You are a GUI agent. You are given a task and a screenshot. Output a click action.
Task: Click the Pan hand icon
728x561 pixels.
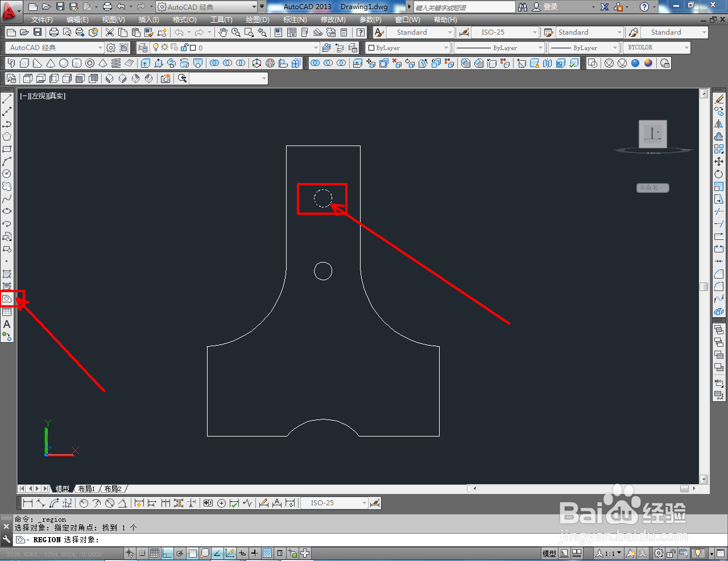pyautogui.click(x=223, y=32)
